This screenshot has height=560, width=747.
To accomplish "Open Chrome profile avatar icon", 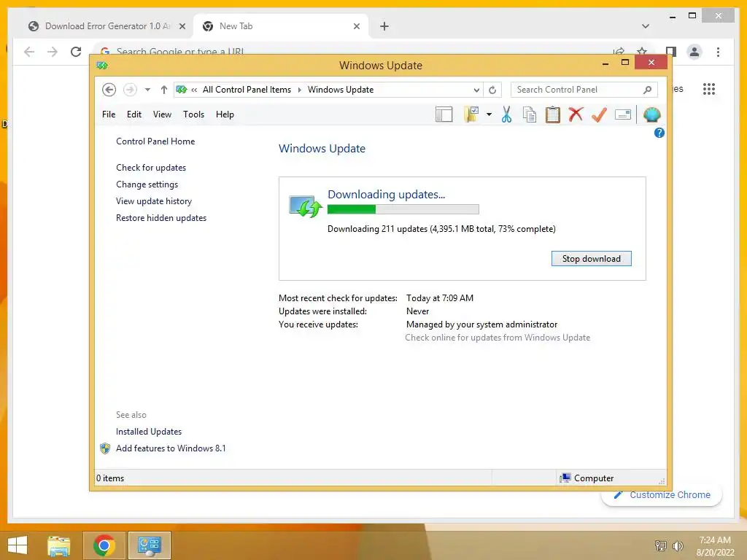I will click(x=694, y=52).
